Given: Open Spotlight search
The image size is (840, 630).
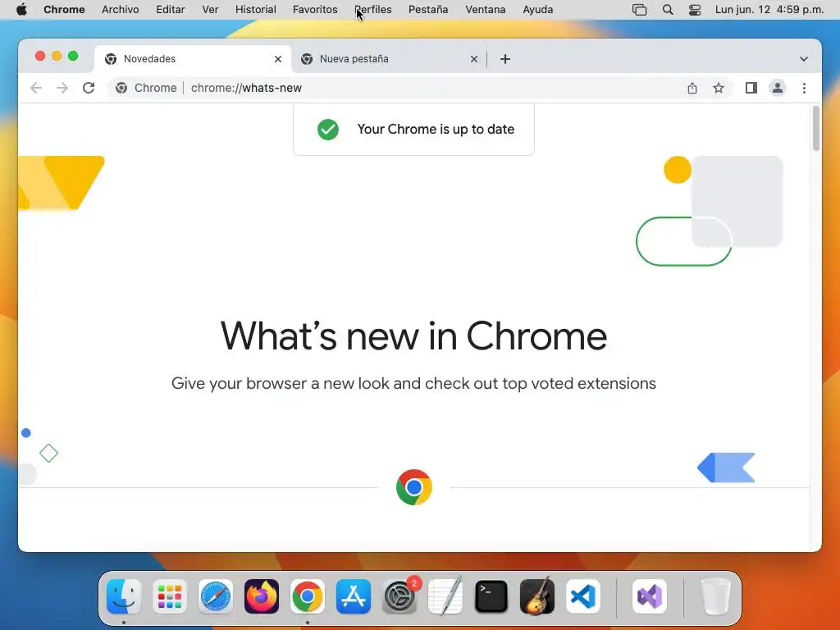Looking at the screenshot, I should point(668,10).
